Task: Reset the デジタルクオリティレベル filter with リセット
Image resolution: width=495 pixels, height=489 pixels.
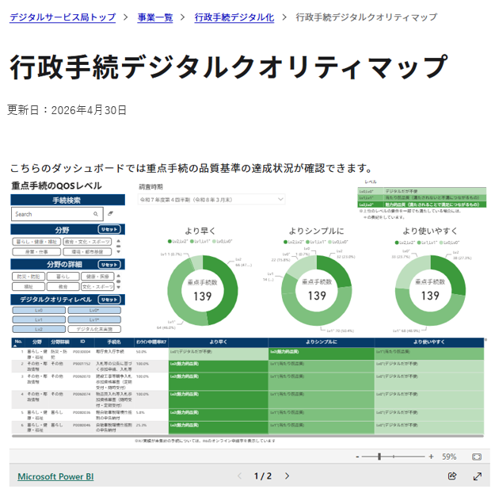Action: pos(109,299)
